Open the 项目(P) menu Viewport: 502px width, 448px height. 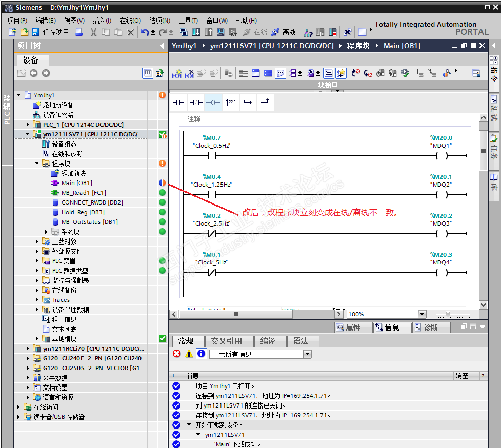coord(17,21)
